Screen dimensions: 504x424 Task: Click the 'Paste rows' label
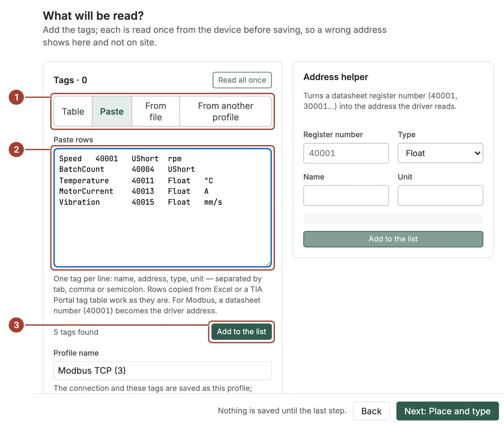(x=73, y=140)
